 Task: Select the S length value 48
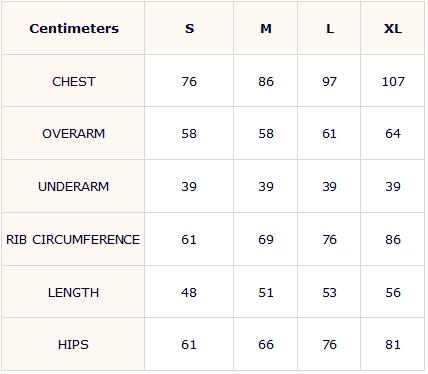(189, 292)
